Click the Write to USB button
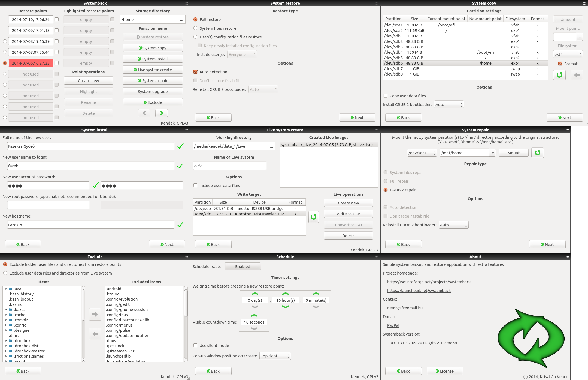Image resolution: width=588 pixels, height=380 pixels. click(348, 214)
